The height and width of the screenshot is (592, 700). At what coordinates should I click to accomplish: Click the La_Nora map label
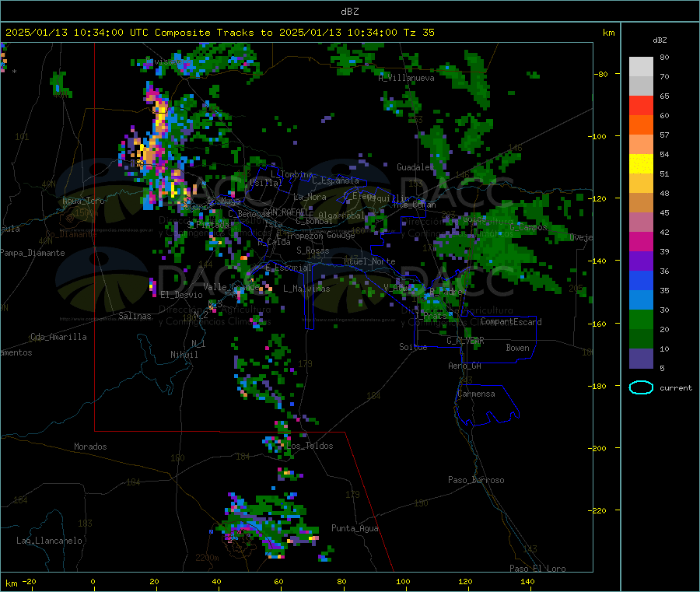click(310, 197)
